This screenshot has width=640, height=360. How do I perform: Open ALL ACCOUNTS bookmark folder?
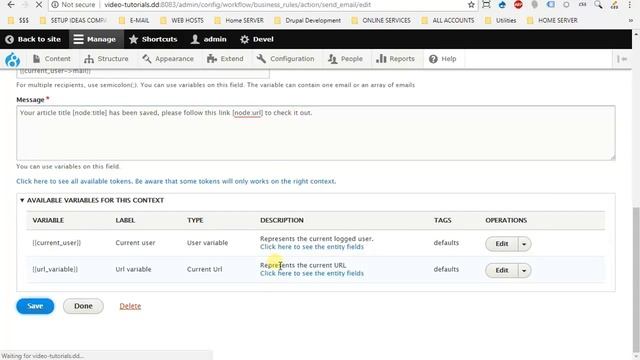tap(448, 20)
